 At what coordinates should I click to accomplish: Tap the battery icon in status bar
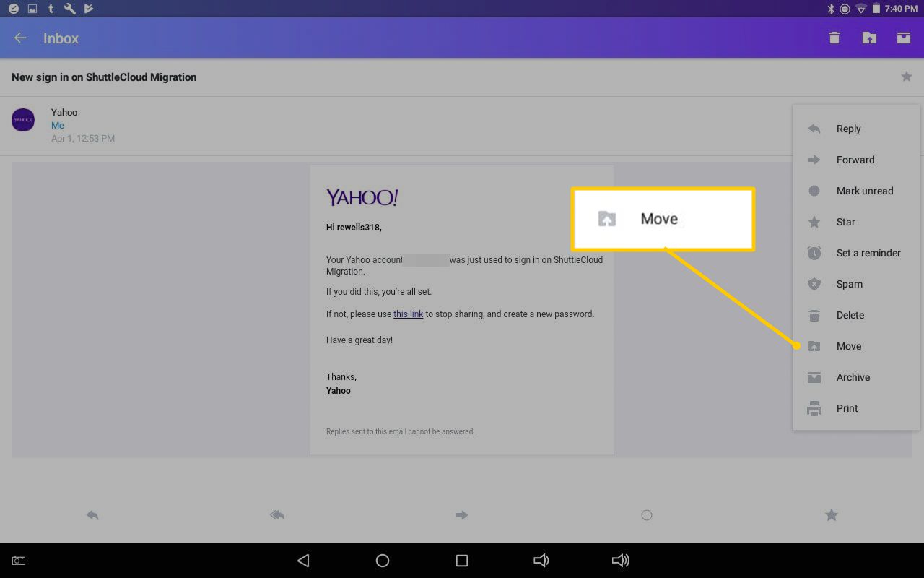[x=876, y=9]
